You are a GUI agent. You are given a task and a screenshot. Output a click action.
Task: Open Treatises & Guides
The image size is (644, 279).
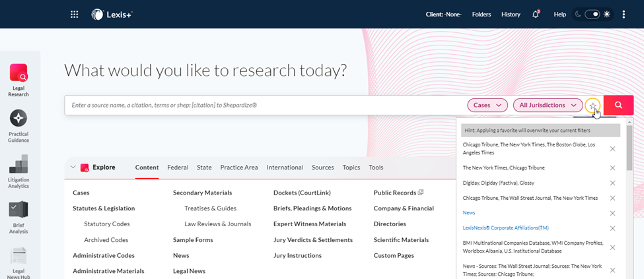(210, 208)
